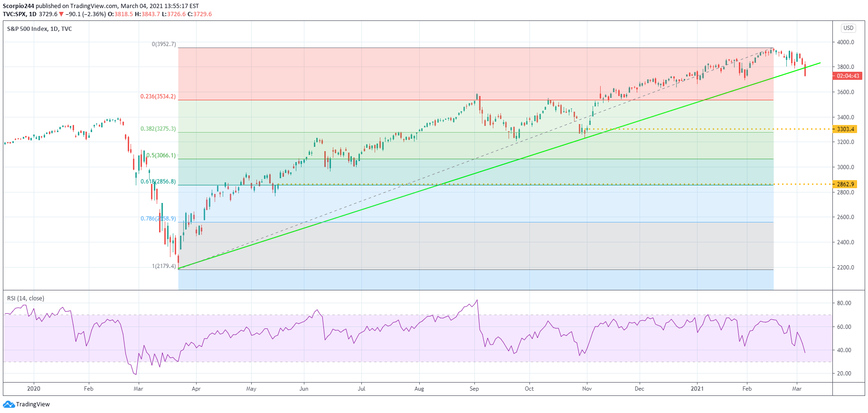Click the H:3843.7 high value
The width and height of the screenshot is (868, 413).
(x=148, y=14)
